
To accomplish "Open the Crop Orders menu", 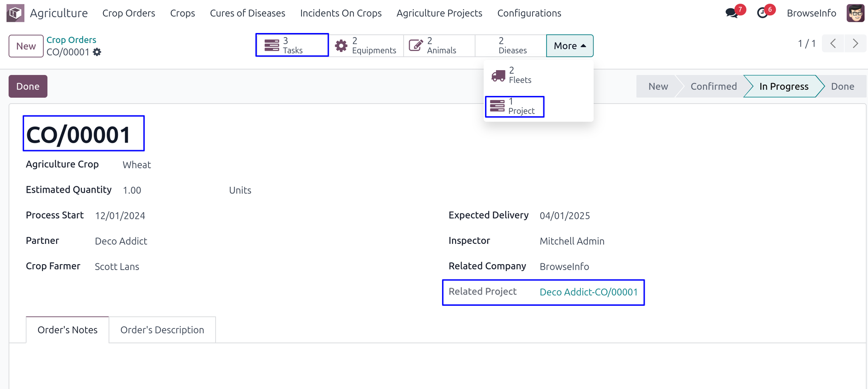I will coord(128,13).
